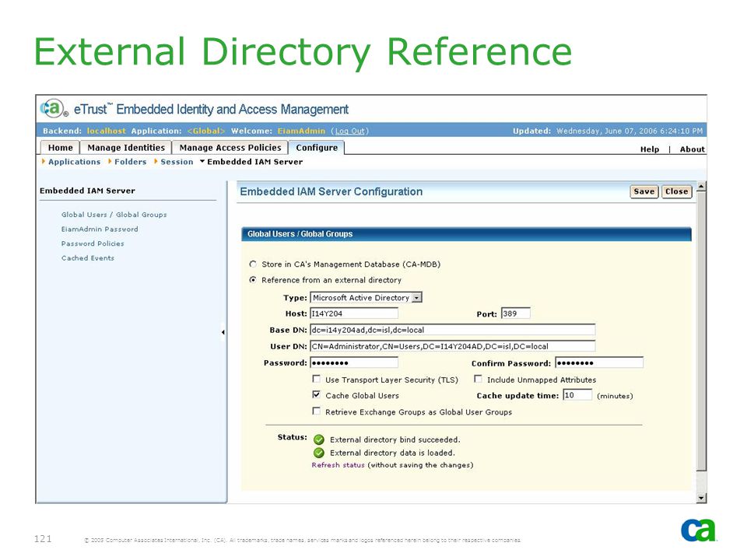Click the 'External directory data is loaded.' text
This screenshot has width=747, height=560.
coord(392,453)
